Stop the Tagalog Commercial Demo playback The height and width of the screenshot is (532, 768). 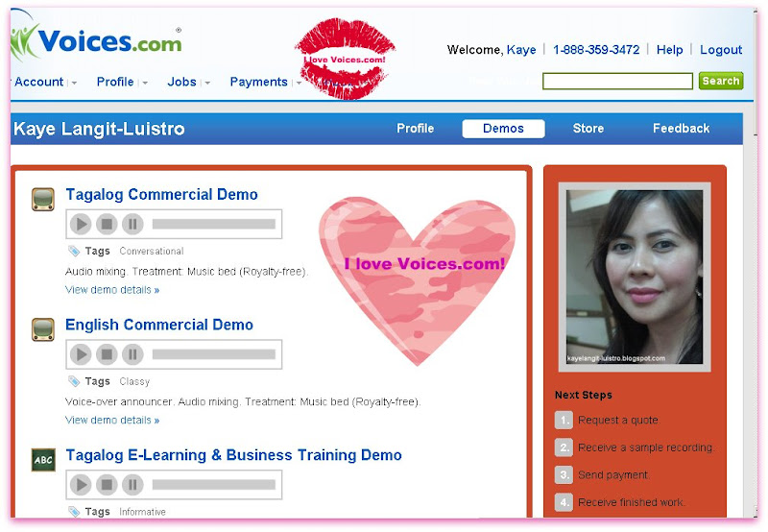click(x=107, y=224)
